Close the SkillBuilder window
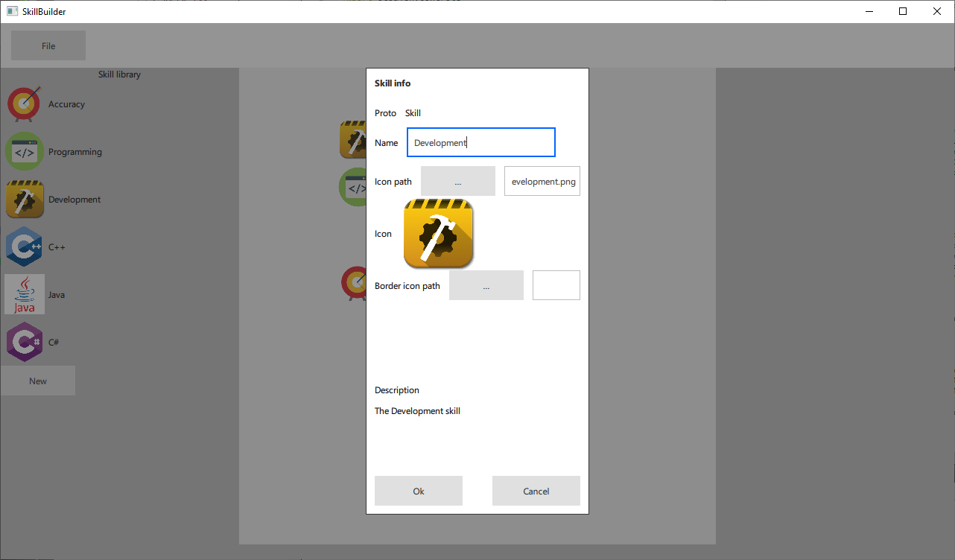Screen dimensions: 955x560 937,11
